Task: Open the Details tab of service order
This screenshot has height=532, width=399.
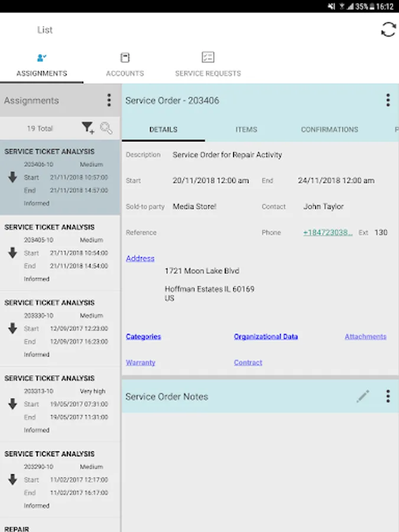Action: [x=163, y=129]
